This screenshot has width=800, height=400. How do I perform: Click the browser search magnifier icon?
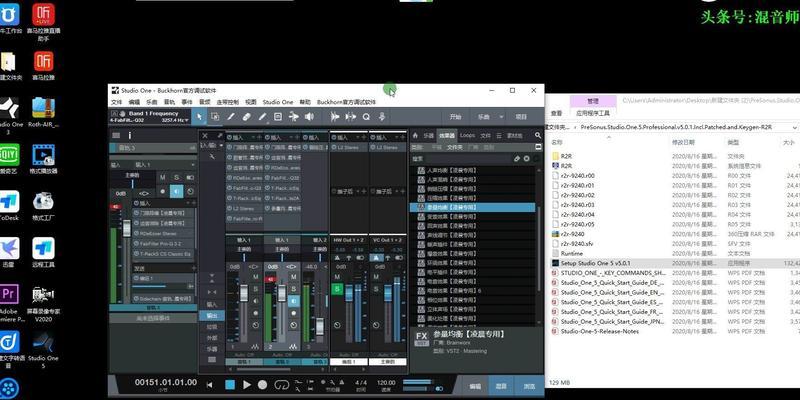tap(538, 135)
